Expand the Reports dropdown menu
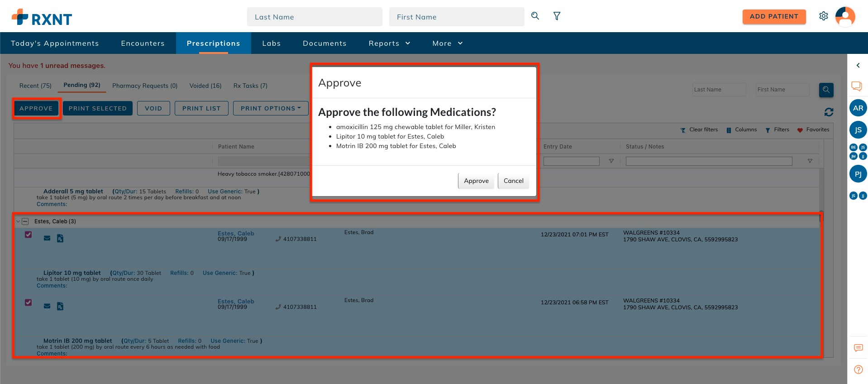 (389, 43)
